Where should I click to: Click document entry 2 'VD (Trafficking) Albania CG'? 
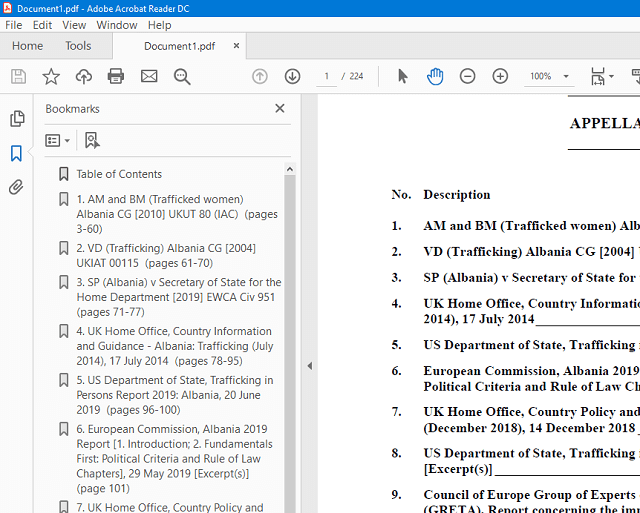click(531, 252)
